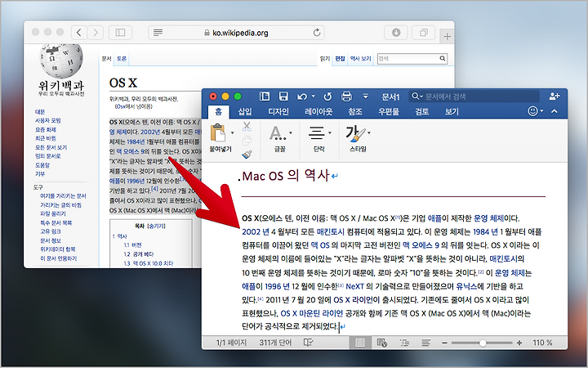Screen dimensions: 588x368
Task: Click 모든 문서 보기 sidebar link
Action: [x=51, y=147]
